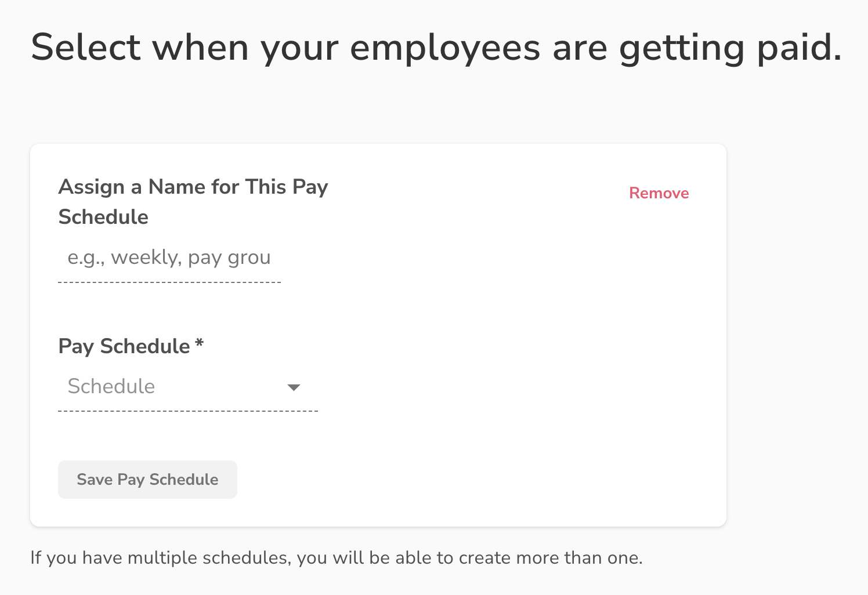The width and height of the screenshot is (868, 595).
Task: Click the note about multiple schedules
Action: point(336,558)
